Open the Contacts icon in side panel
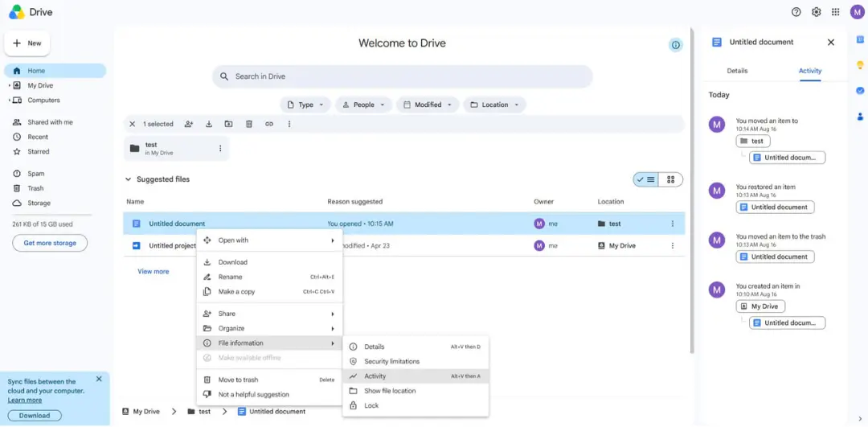Image resolution: width=868 pixels, height=427 pixels. 860,117
